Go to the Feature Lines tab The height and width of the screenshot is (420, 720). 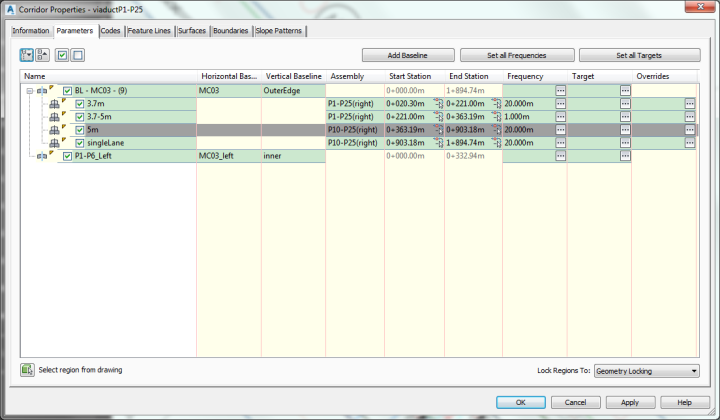coord(149,31)
